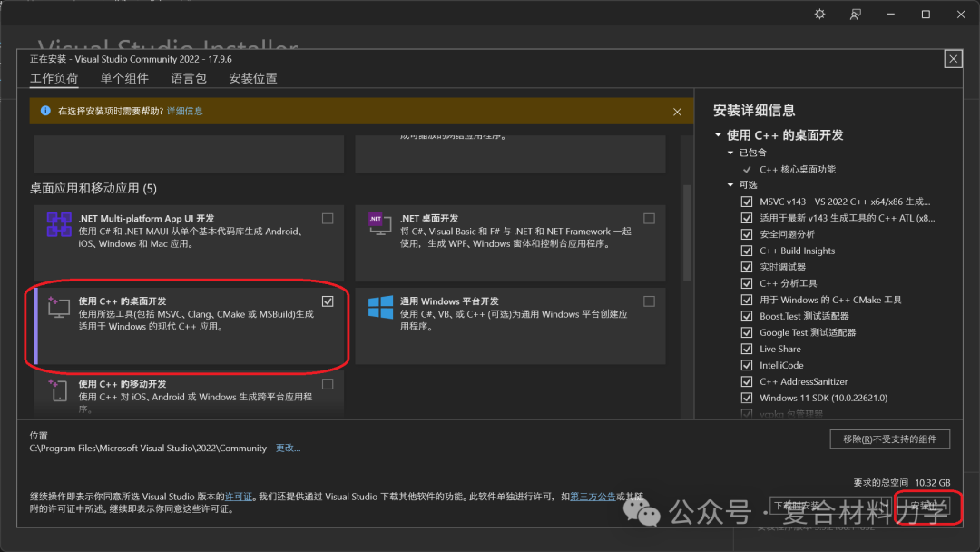Click the .NET Multi-platform App UI workload icon
980x552 pixels.
59,224
